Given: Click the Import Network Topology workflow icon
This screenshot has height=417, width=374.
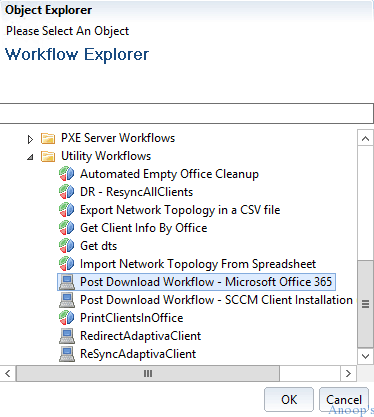Looking at the screenshot, I should pos(67,264).
